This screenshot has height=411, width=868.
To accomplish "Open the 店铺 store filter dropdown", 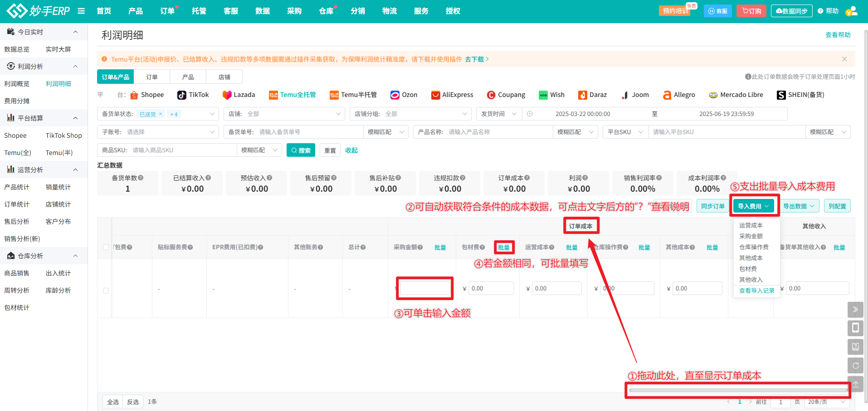I will pos(284,114).
